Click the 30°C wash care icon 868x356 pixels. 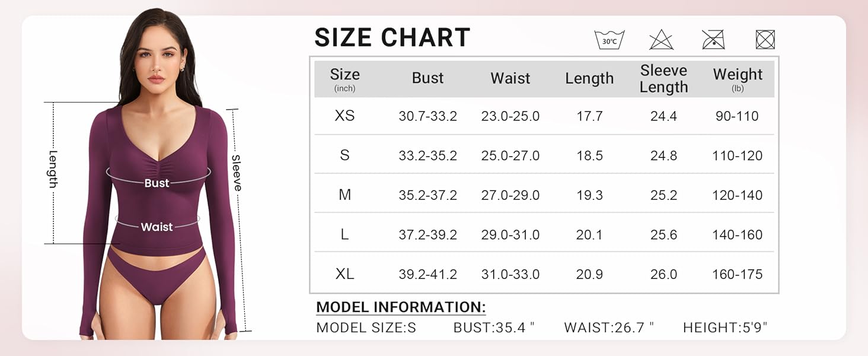point(609,40)
